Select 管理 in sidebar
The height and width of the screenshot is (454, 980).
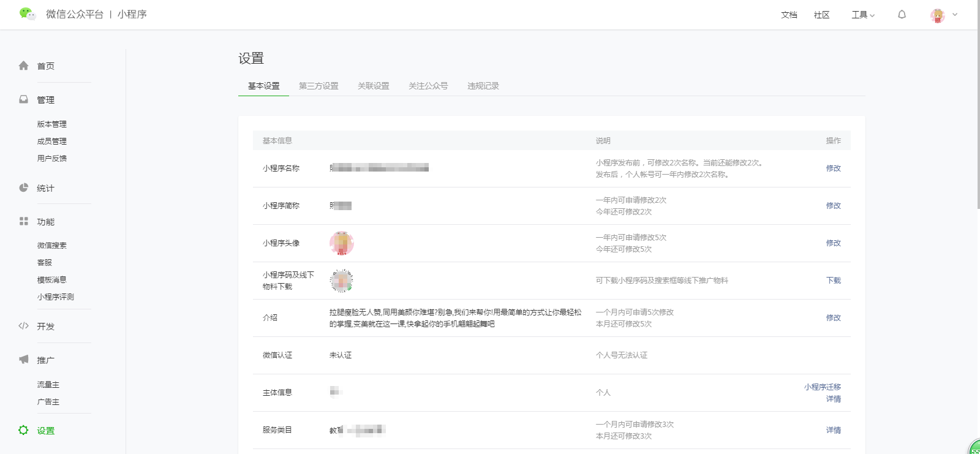coord(45,100)
